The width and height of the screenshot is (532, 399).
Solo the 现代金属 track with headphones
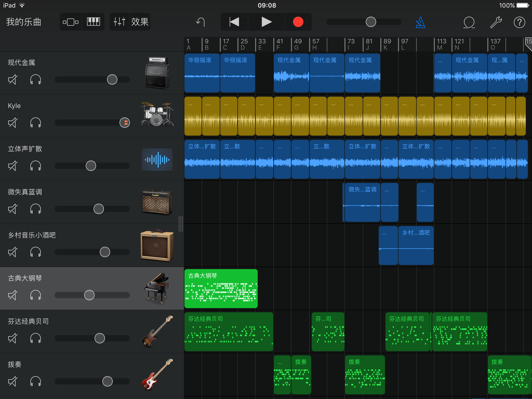(x=36, y=79)
